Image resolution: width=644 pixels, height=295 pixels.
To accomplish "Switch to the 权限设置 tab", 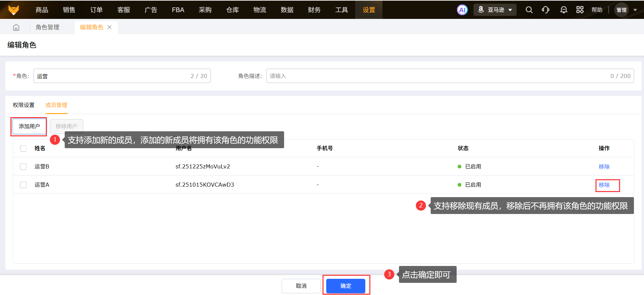I will (x=24, y=105).
